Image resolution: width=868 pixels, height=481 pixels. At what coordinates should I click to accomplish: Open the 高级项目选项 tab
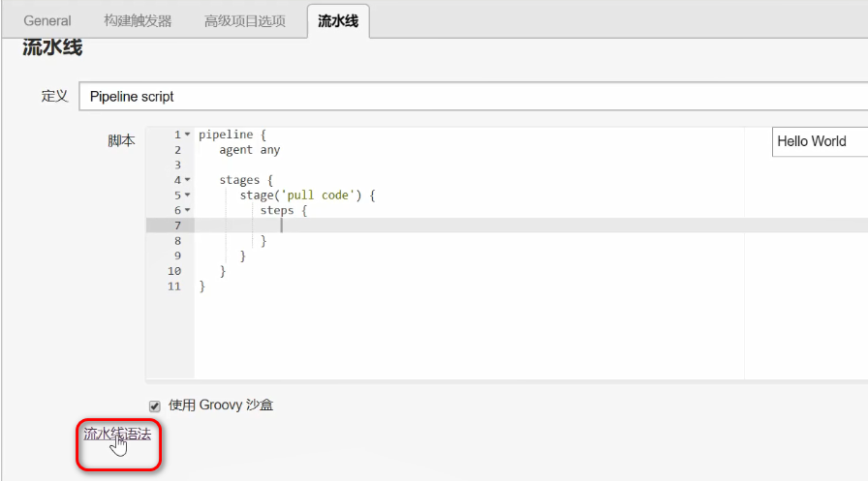(x=245, y=21)
